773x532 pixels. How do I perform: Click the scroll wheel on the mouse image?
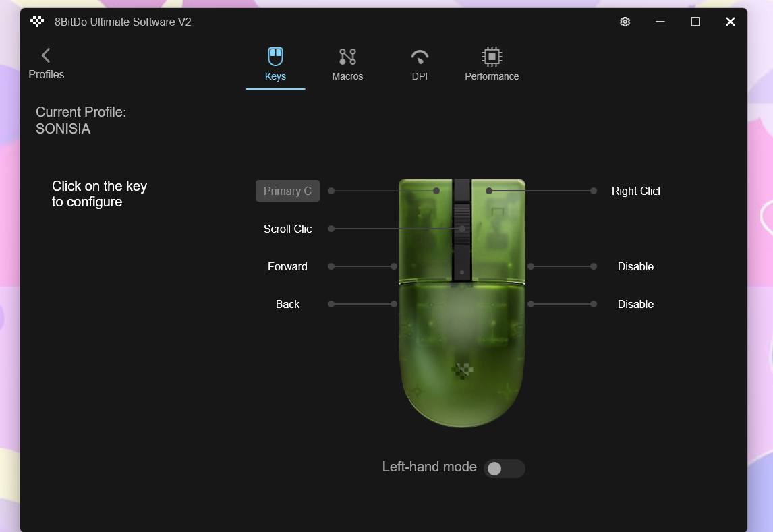[x=462, y=224]
